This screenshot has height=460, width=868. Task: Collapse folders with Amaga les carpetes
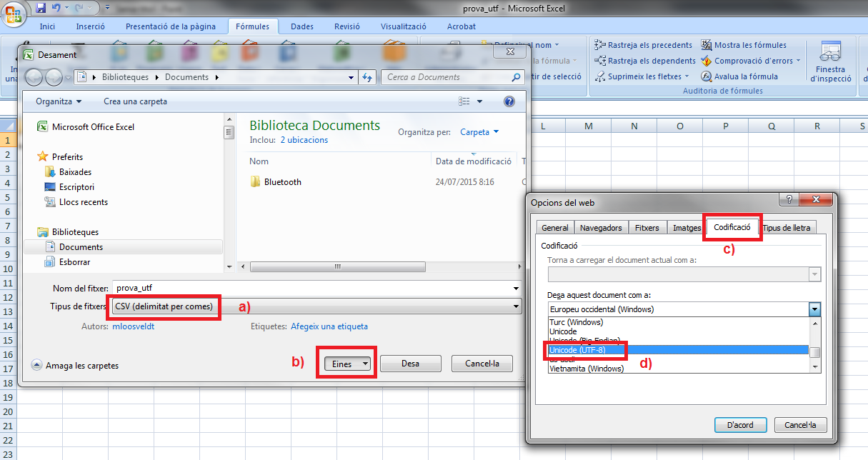(76, 365)
